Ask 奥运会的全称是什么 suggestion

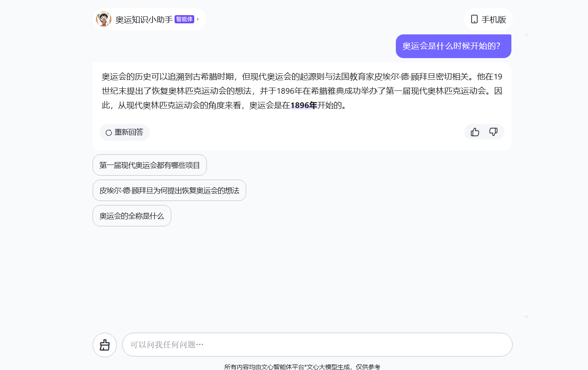[132, 216]
